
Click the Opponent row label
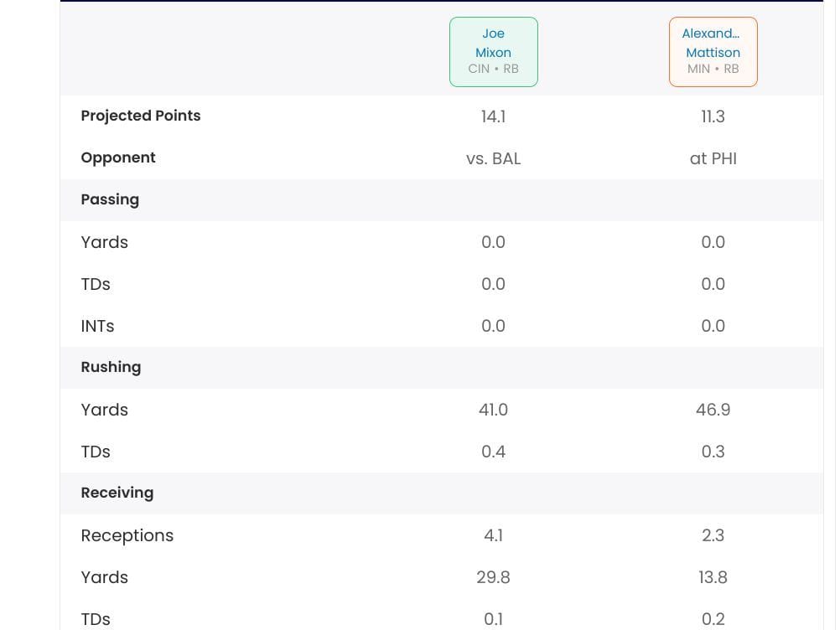(x=118, y=157)
